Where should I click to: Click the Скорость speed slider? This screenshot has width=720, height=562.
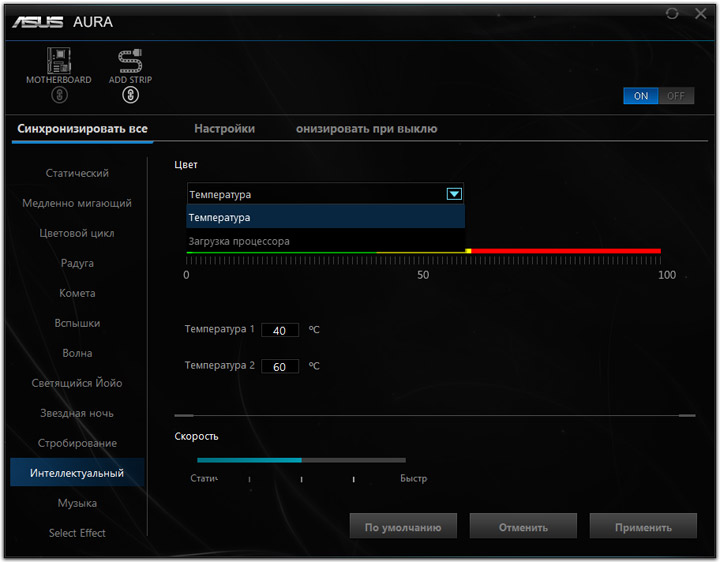(301, 460)
